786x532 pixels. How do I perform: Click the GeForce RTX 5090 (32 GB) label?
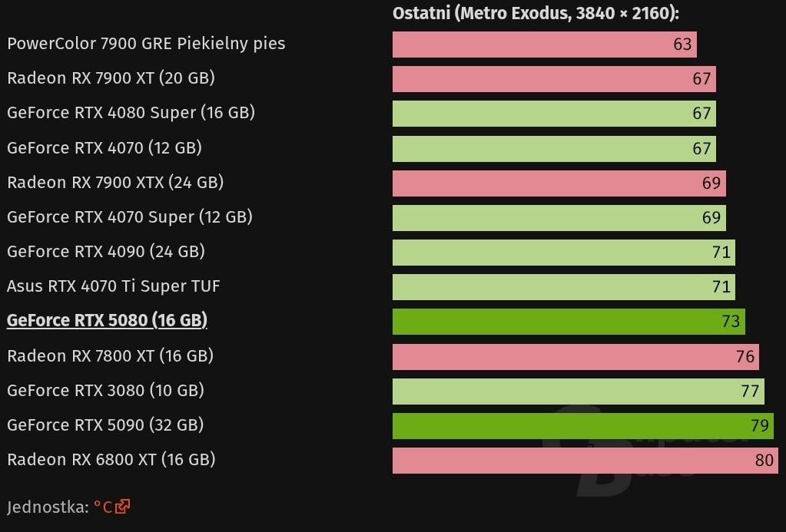tap(105, 425)
